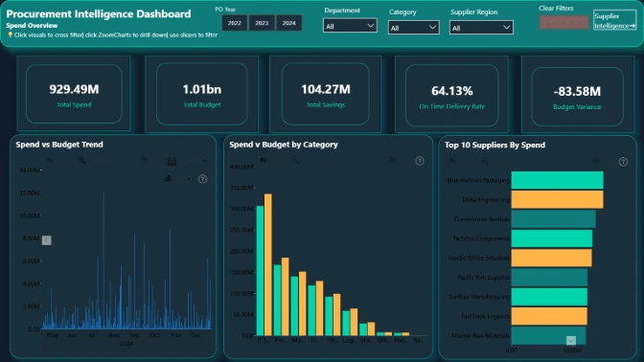Click the 'Spend Overview' subtitle
This screenshot has width=644, height=362.
(32, 26)
